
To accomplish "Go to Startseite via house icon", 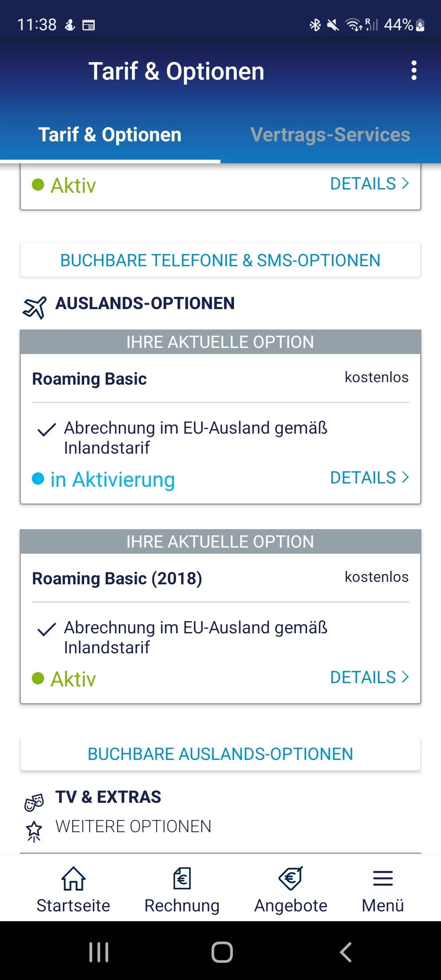I will click(73, 879).
